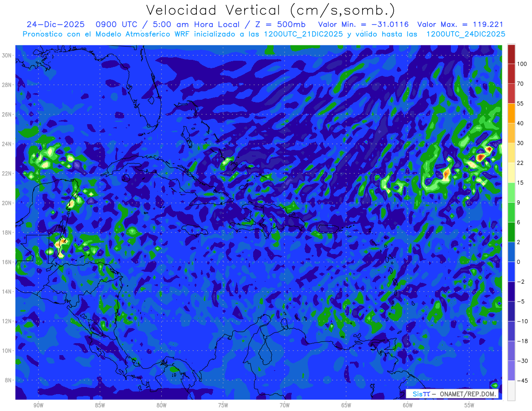Pick the pale yellow swatch between 15 and 22
Screen dimensions: 532x411
[511, 172]
